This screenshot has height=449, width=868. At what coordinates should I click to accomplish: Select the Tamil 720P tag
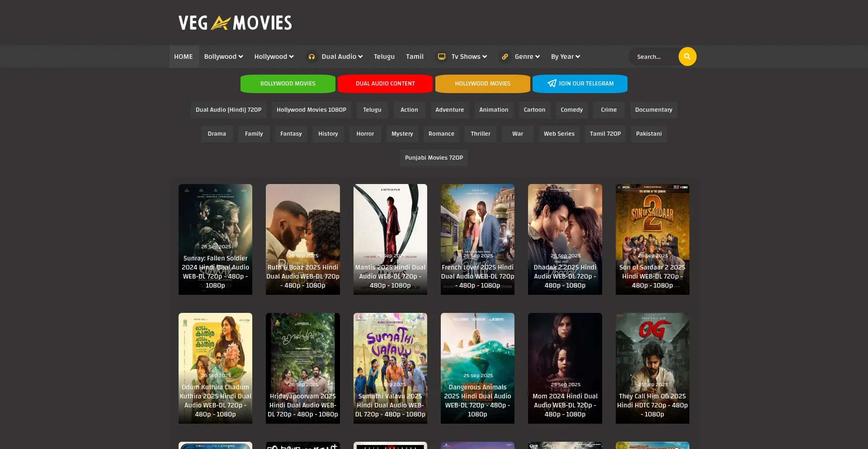click(x=605, y=134)
